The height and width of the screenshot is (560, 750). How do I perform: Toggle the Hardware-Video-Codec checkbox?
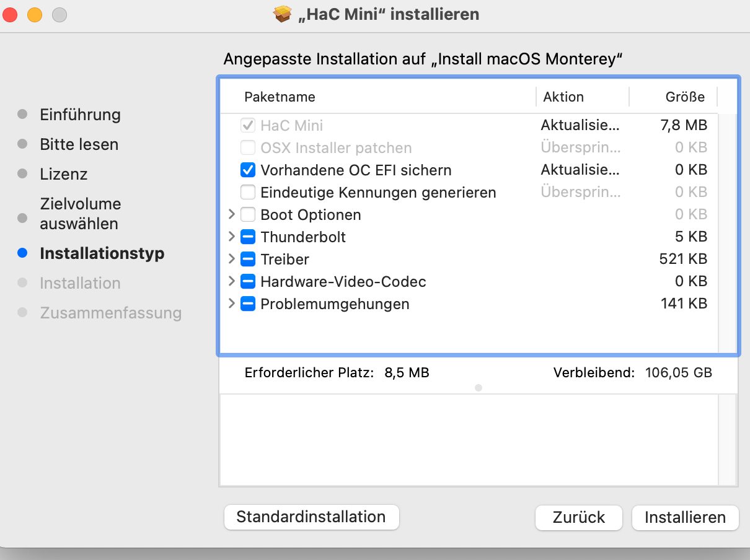(x=248, y=282)
